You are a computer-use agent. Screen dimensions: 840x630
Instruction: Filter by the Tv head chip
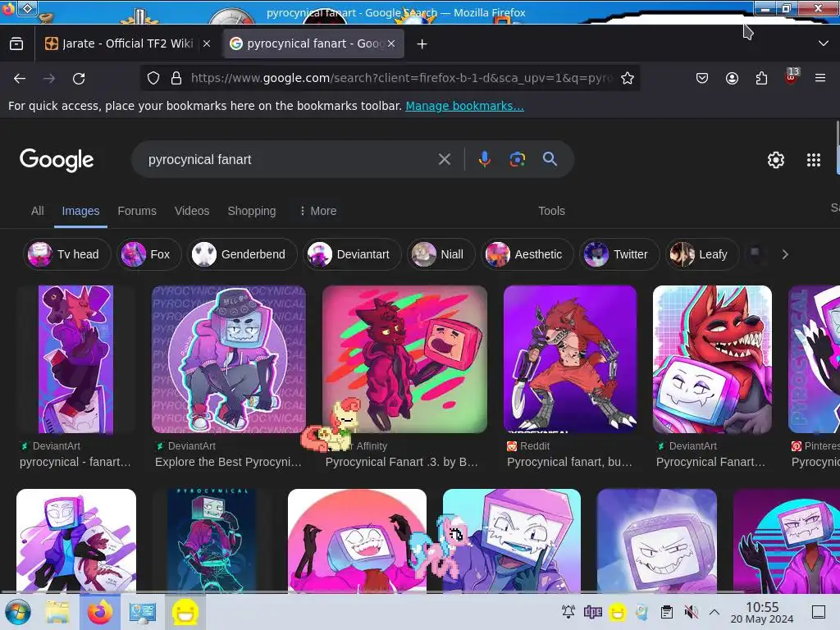click(x=67, y=254)
